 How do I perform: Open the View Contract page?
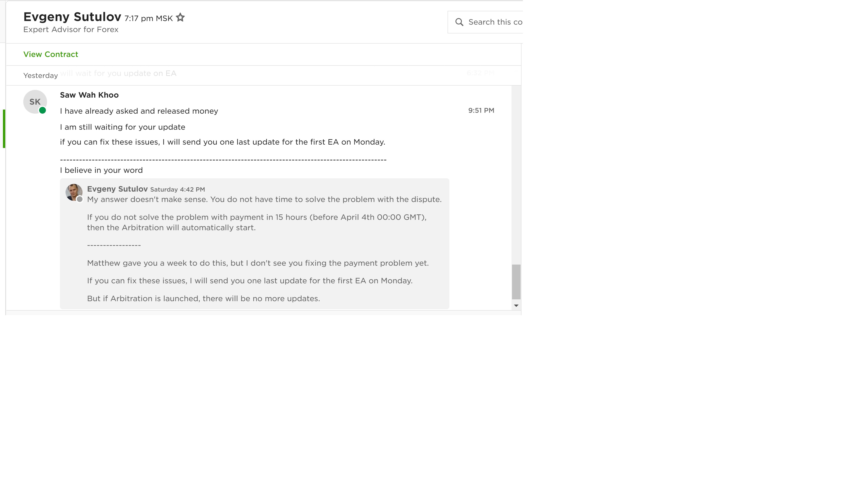[x=51, y=54]
